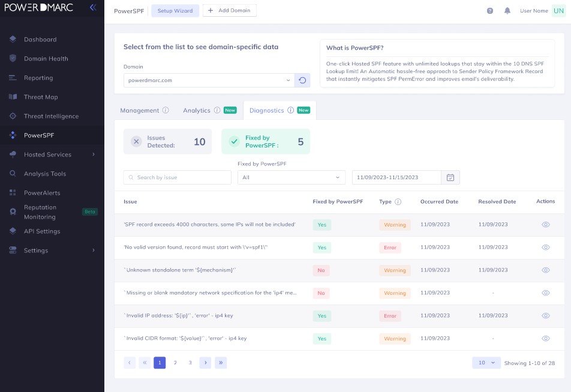
Task: Click the PowerDMARC logo
Action: (38, 7)
